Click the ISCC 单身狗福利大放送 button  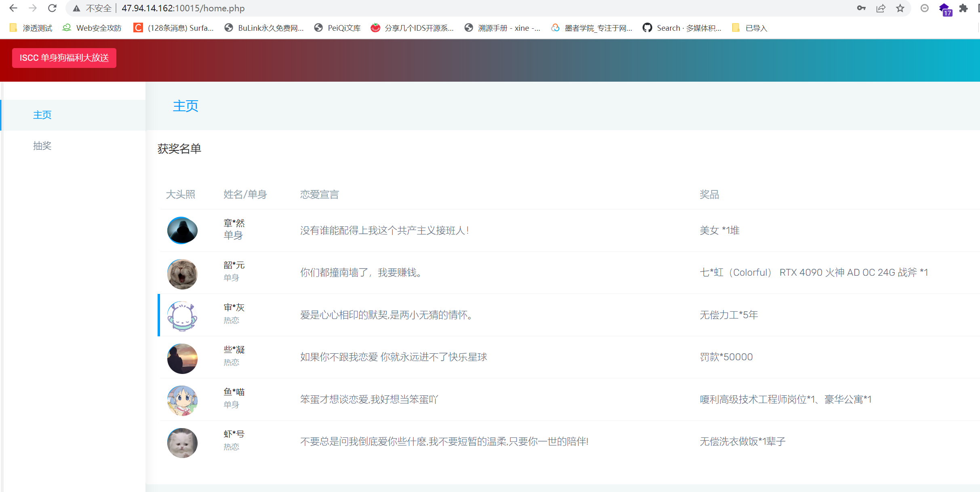pyautogui.click(x=64, y=58)
